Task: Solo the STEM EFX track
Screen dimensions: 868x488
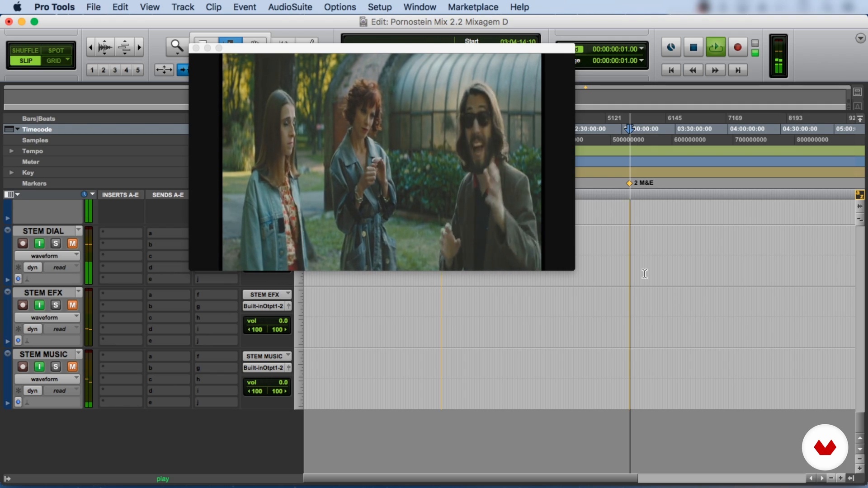Action: (56, 305)
